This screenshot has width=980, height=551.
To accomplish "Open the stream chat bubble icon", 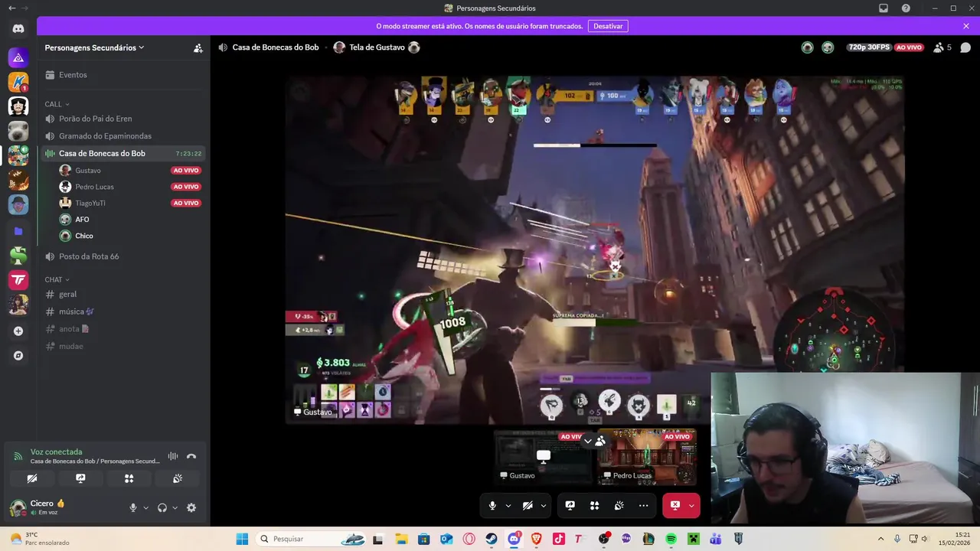I will [965, 47].
